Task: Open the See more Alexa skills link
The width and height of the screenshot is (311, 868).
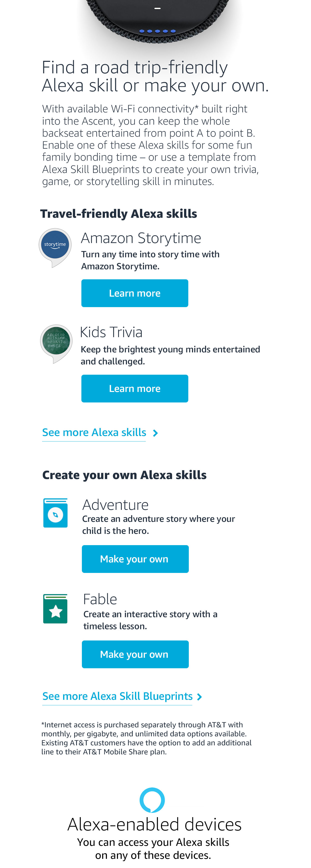Action: point(94,433)
